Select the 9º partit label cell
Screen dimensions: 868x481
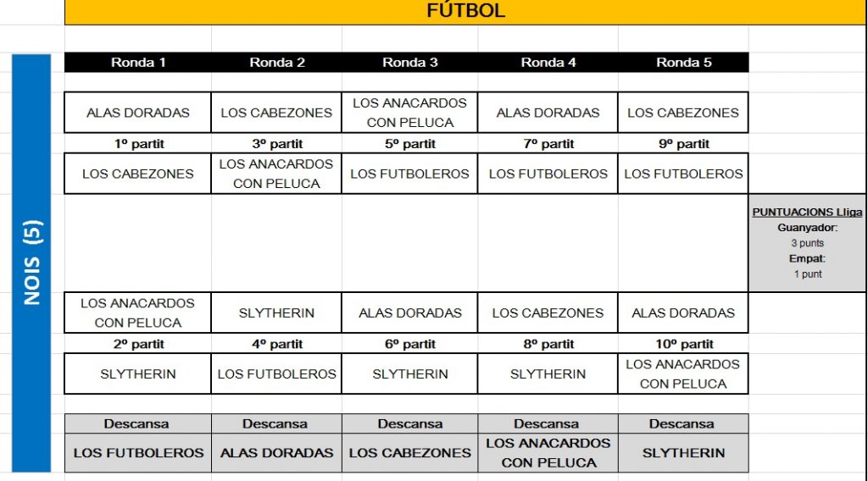683,144
